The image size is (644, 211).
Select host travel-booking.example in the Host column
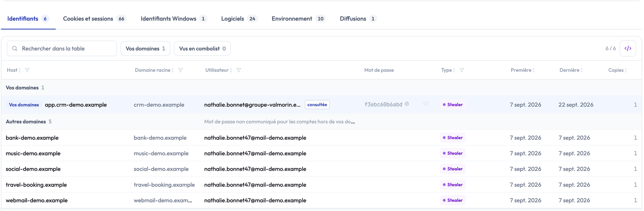pos(36,185)
